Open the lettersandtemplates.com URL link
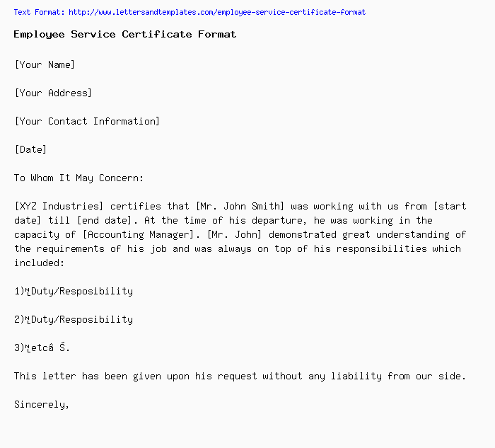The image size is (495, 448). [x=217, y=12]
